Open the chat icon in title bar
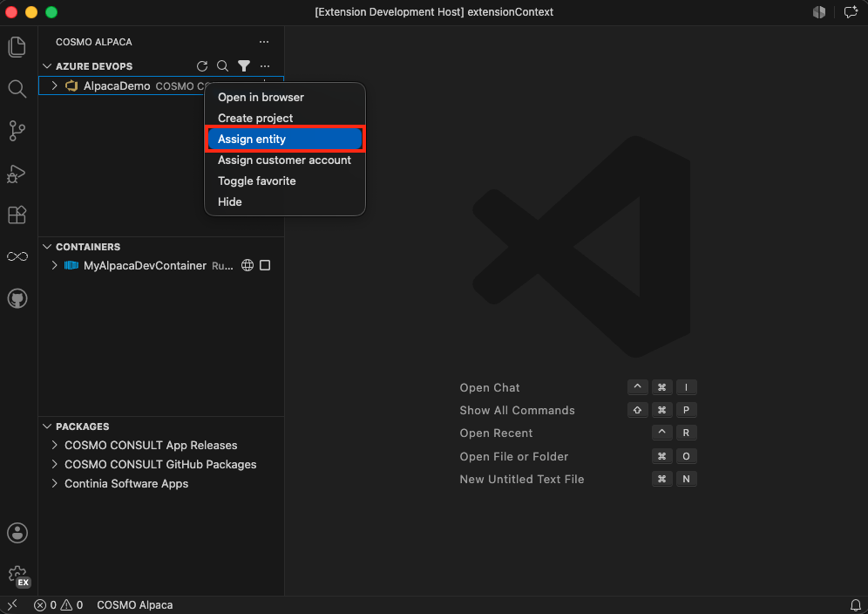868x614 pixels. (851, 12)
